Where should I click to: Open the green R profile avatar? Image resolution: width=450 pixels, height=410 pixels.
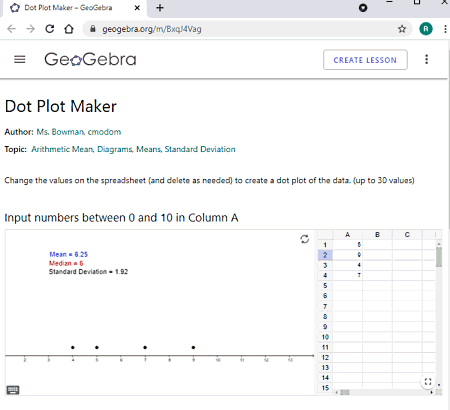(x=426, y=29)
